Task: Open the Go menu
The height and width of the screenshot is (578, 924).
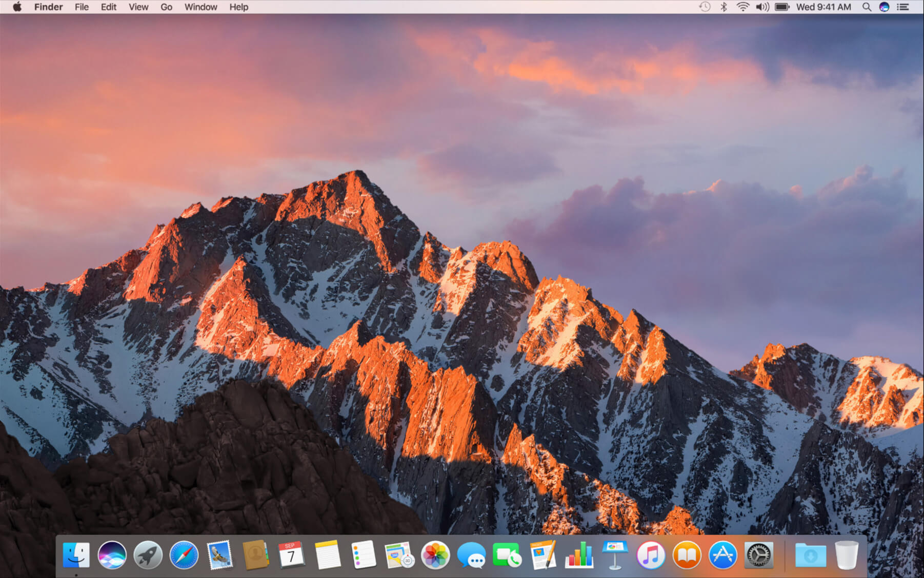Action: click(x=166, y=7)
